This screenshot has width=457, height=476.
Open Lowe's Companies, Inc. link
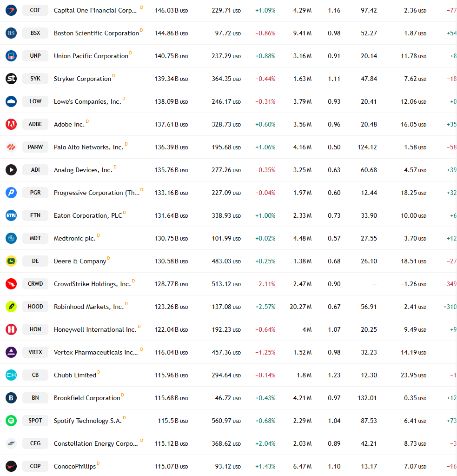pyautogui.click(x=87, y=101)
